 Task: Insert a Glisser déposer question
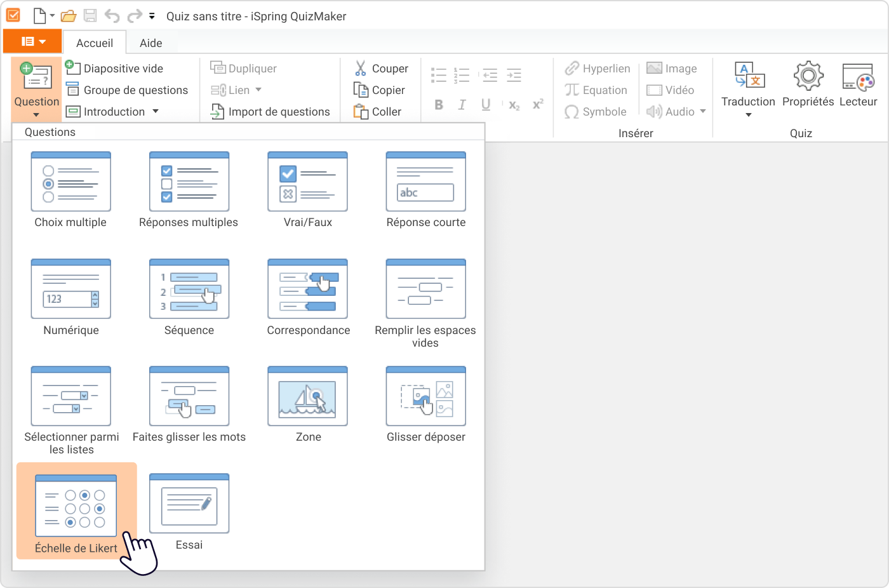pyautogui.click(x=425, y=397)
